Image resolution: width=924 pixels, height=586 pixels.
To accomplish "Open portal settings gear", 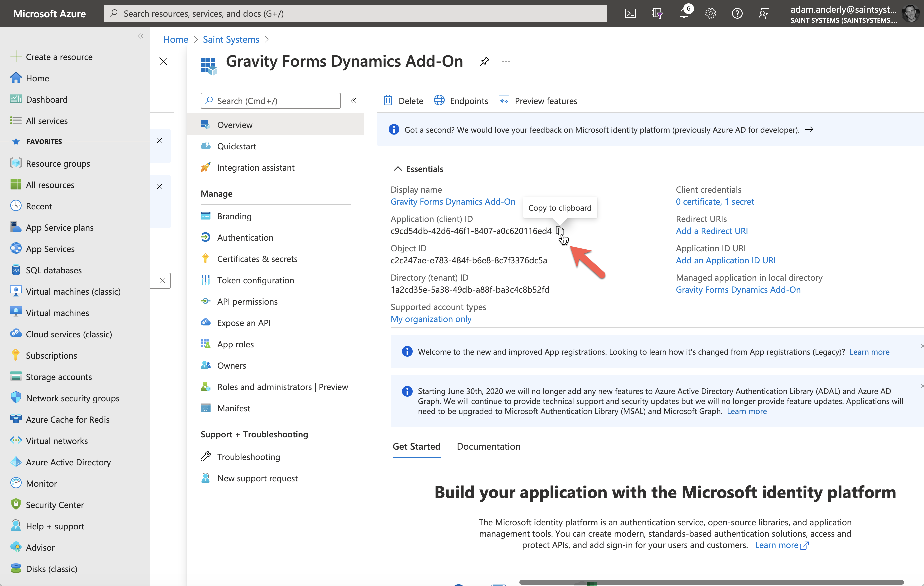I will point(710,13).
